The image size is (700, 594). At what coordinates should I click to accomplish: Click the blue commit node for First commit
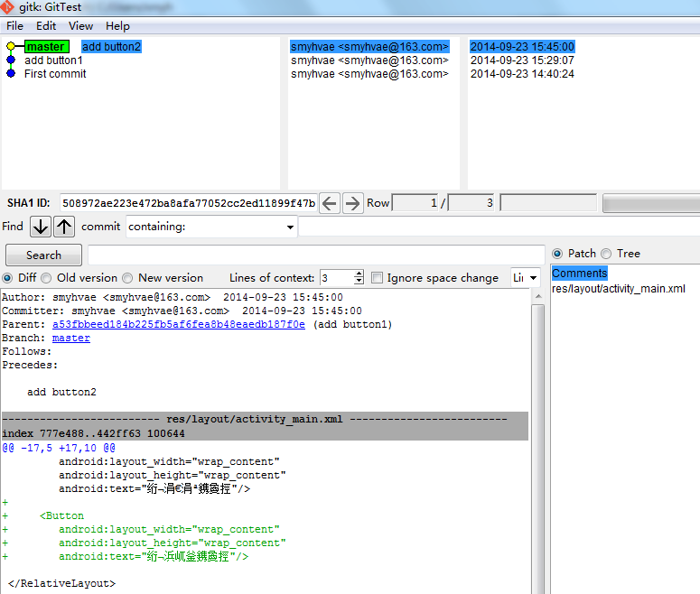(11, 74)
